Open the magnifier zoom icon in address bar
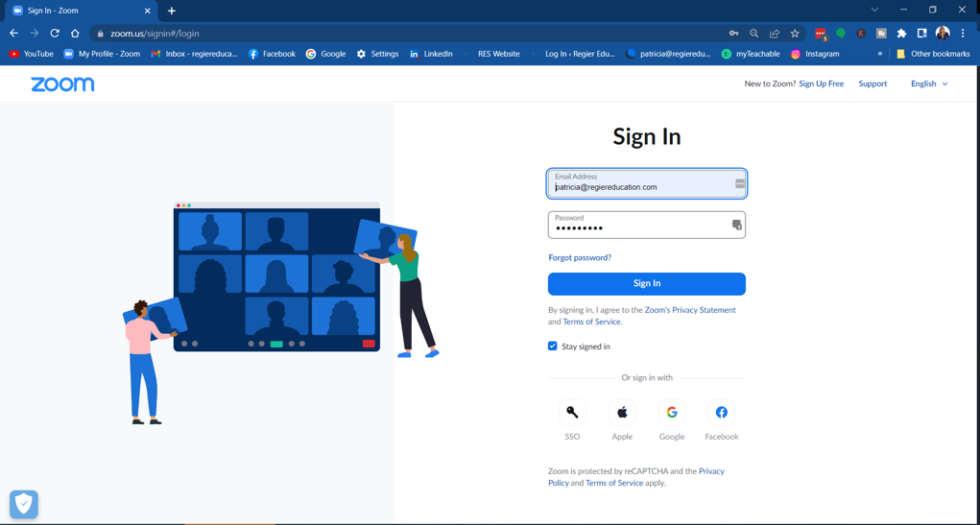This screenshot has height=525, width=980. pyautogui.click(x=754, y=34)
